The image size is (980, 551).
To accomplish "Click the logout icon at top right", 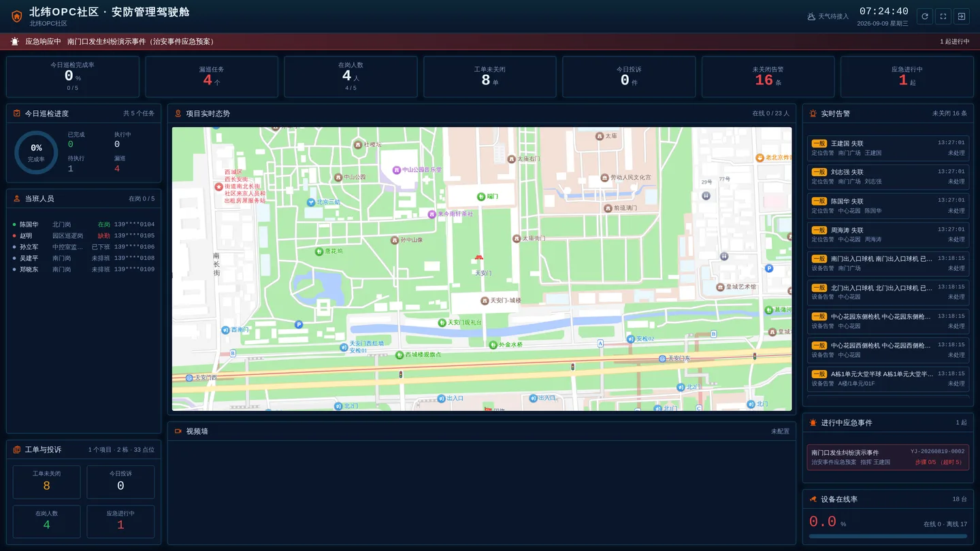I will click(961, 16).
